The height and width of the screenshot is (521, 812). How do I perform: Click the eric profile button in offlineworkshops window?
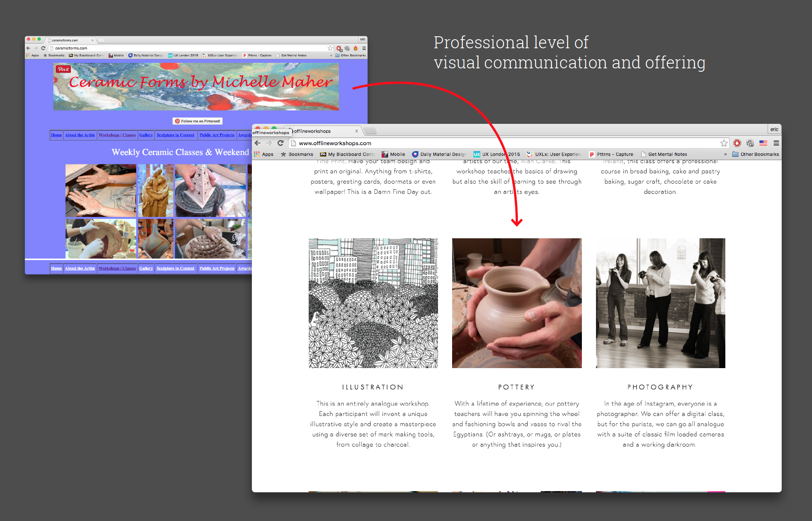click(774, 129)
